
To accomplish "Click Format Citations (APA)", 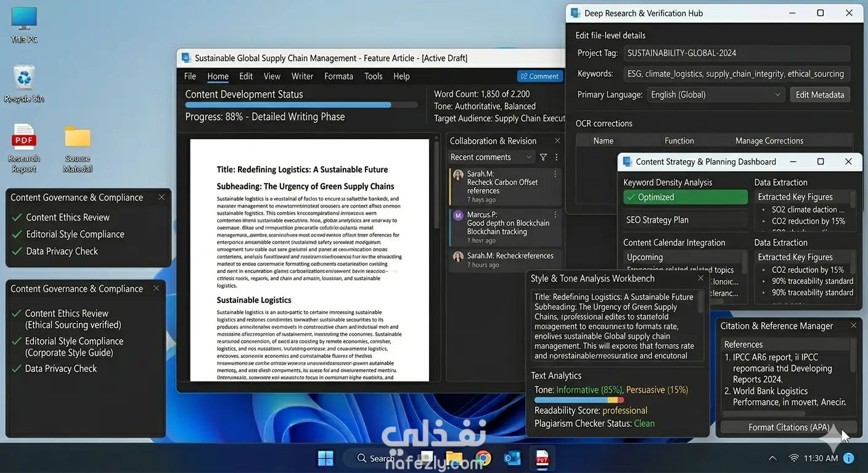I will coord(789,427).
